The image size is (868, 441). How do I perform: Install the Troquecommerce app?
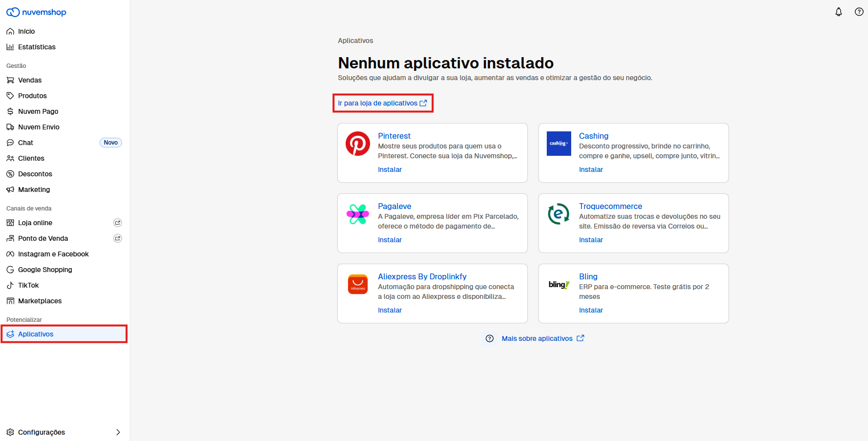591,240
